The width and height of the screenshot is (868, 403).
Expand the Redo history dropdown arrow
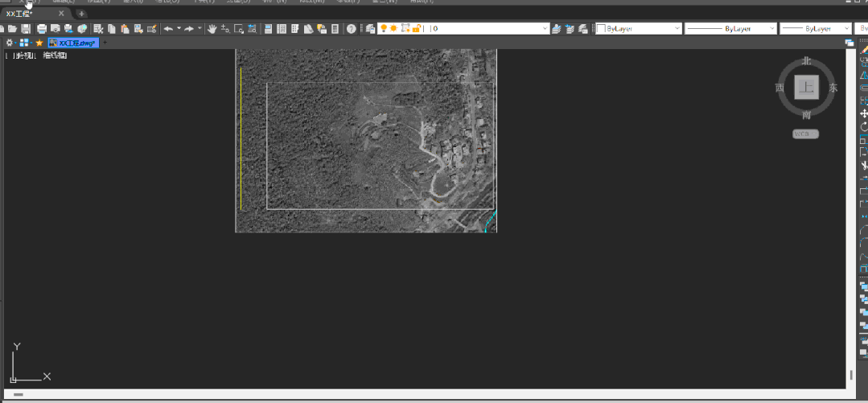(x=200, y=28)
